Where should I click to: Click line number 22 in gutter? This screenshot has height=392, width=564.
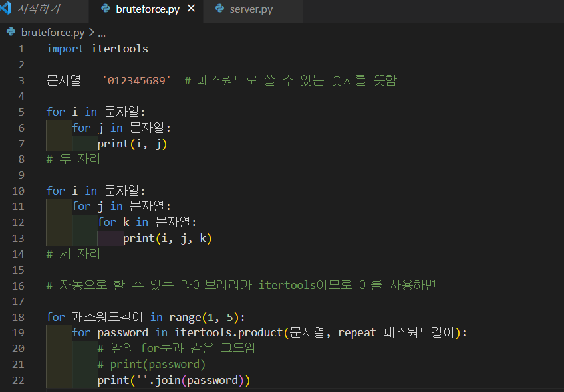(18, 381)
